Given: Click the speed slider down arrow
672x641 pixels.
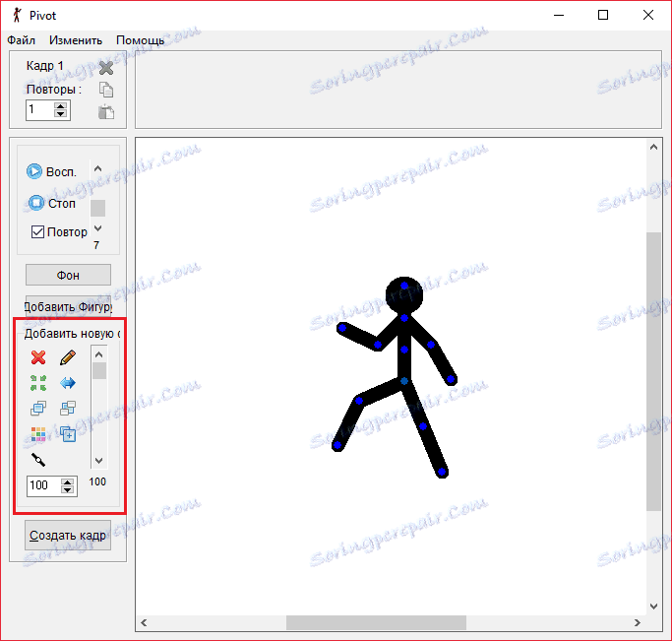Looking at the screenshot, I should pos(97,228).
